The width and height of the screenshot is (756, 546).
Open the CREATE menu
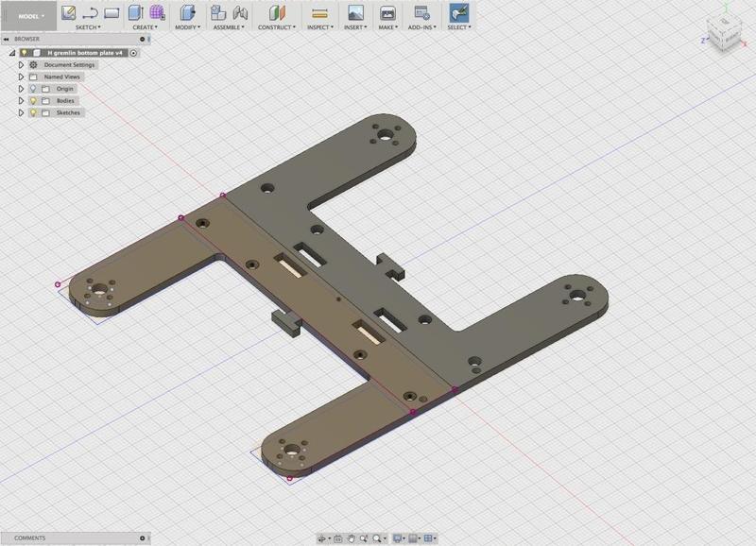tap(146, 27)
